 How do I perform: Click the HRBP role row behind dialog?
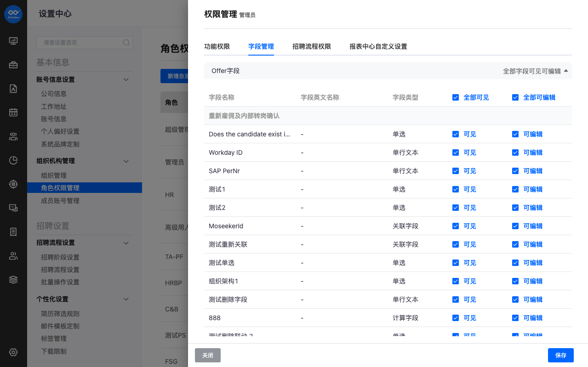tap(174, 283)
